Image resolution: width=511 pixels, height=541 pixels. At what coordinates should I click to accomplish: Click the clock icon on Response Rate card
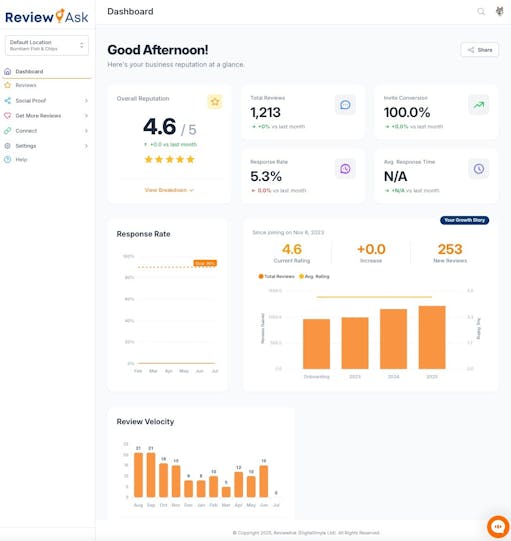345,169
